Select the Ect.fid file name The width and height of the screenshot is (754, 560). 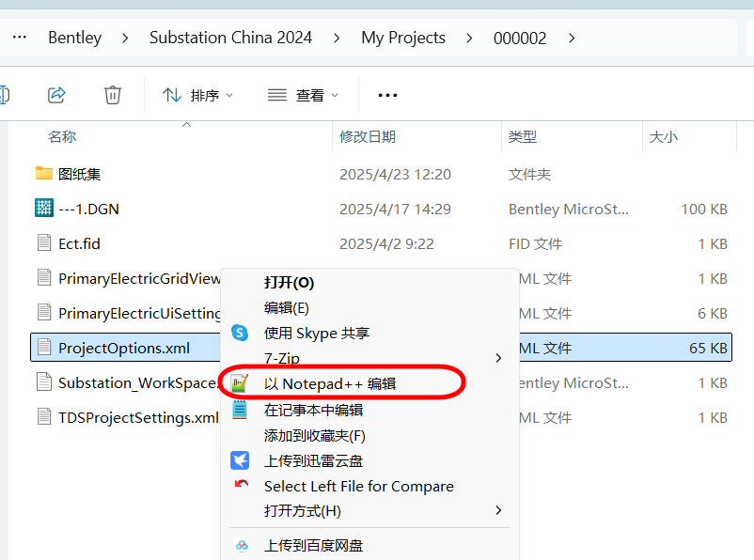[x=79, y=243]
